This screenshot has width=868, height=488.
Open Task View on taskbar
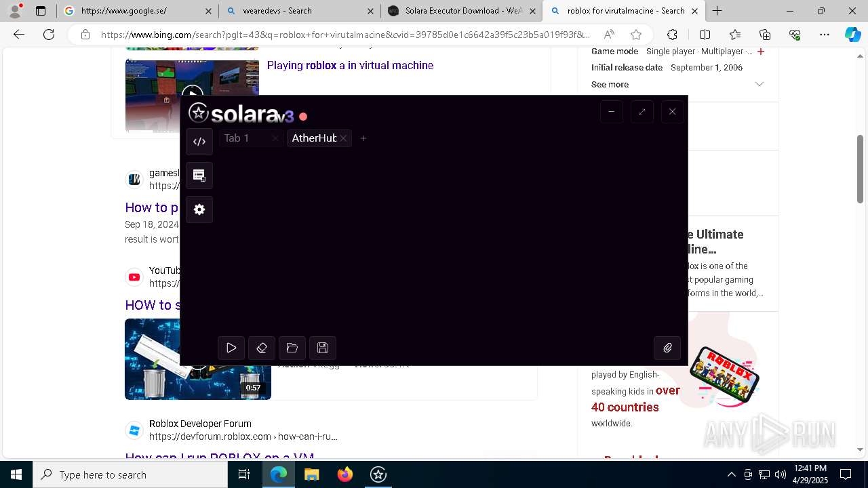pyautogui.click(x=244, y=474)
